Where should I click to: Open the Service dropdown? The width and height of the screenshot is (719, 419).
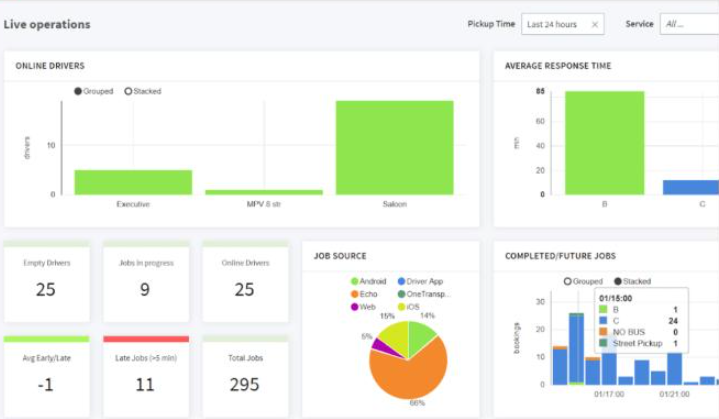689,24
